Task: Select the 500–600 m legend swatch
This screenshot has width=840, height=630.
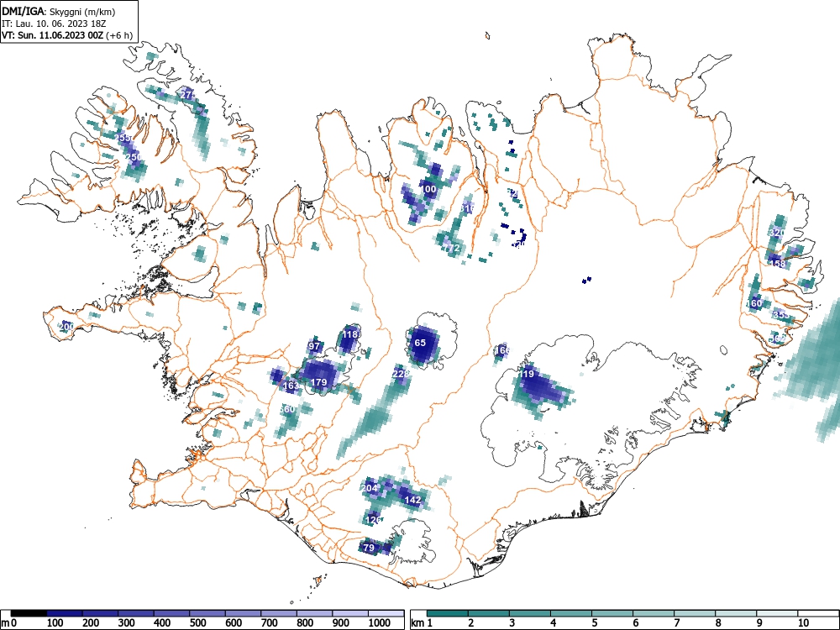Action: coord(207,613)
